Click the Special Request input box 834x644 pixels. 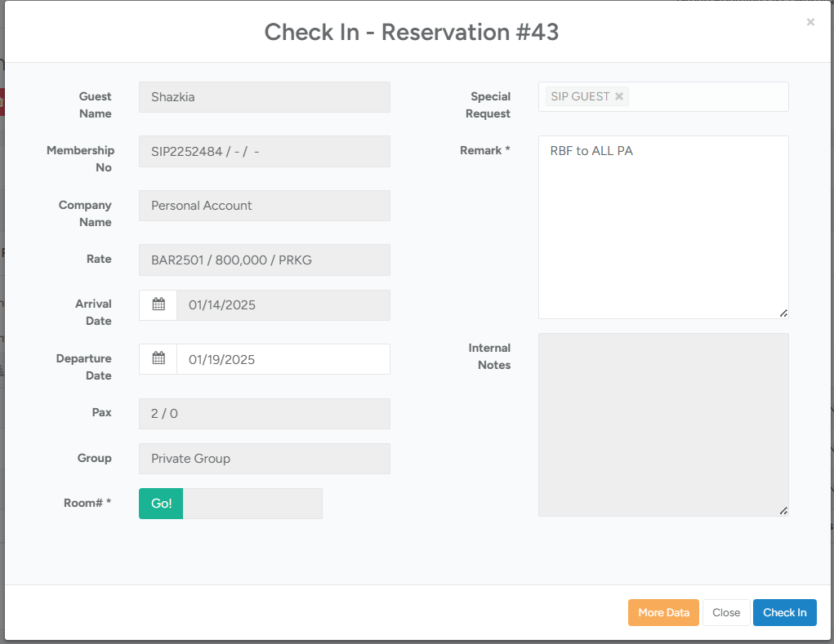pos(707,96)
